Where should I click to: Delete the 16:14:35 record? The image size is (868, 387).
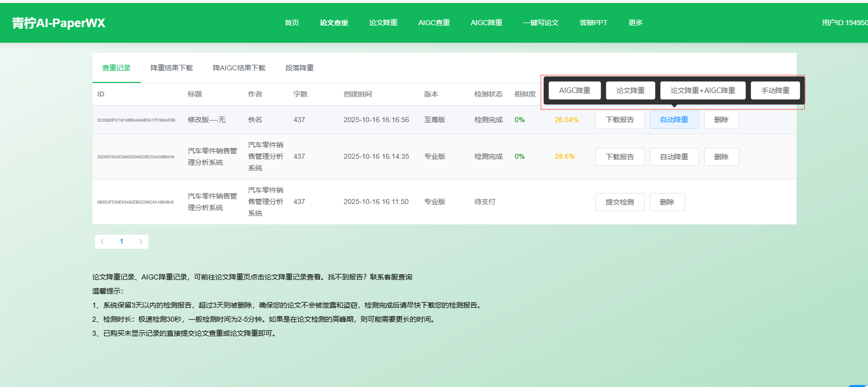[x=722, y=157]
